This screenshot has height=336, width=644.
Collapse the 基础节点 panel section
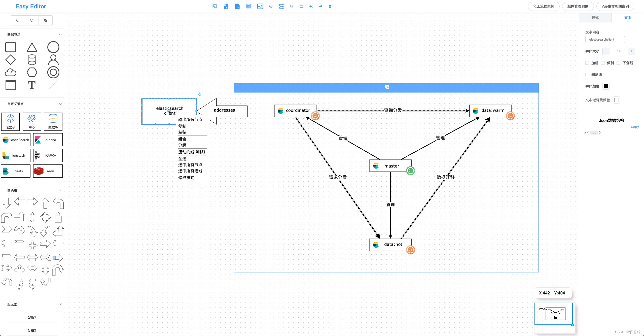point(60,35)
